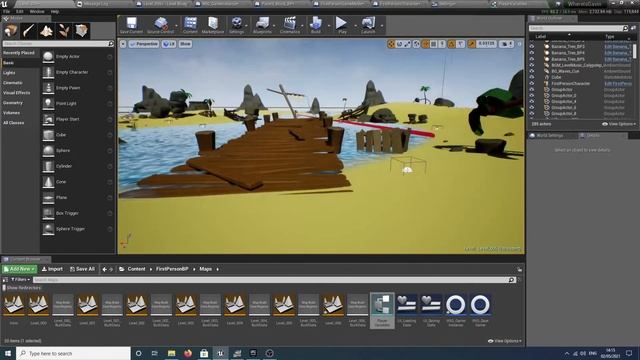Click the Save Current toolbar icon
Image resolution: width=640 pixels, height=360 pixels.
(x=131, y=23)
